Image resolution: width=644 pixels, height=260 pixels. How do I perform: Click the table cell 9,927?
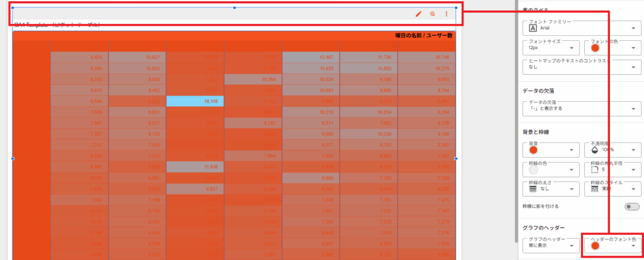point(195,189)
